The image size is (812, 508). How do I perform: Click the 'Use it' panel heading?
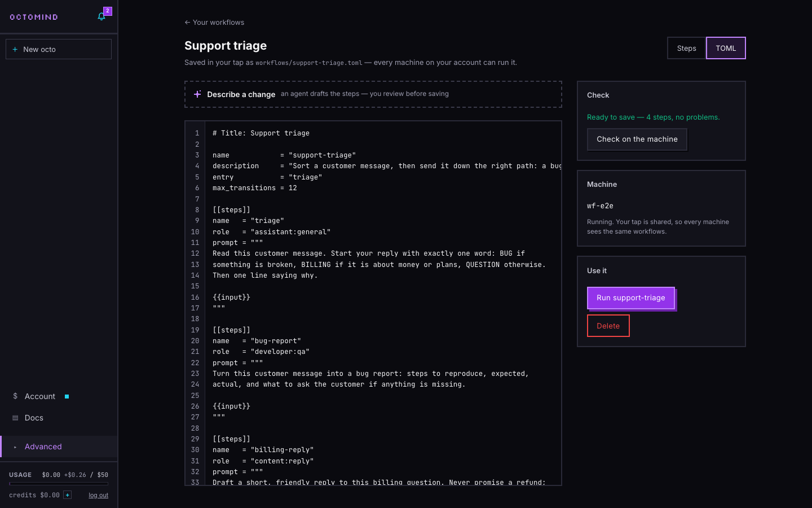597,271
